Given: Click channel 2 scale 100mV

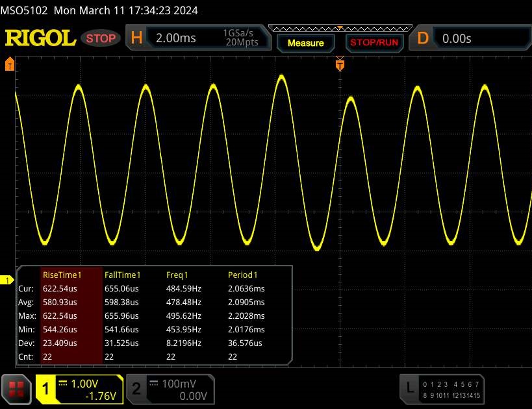Looking at the screenshot, I should coord(179,384).
